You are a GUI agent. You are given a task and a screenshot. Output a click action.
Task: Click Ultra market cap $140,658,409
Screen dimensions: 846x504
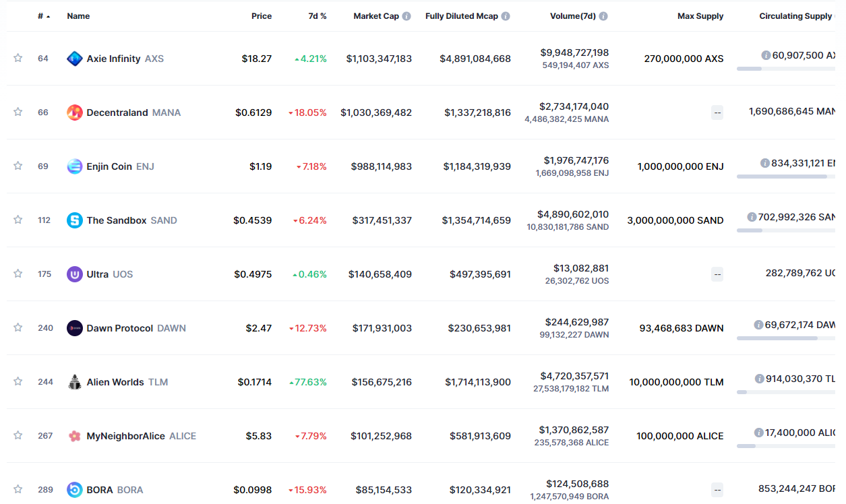tap(380, 274)
